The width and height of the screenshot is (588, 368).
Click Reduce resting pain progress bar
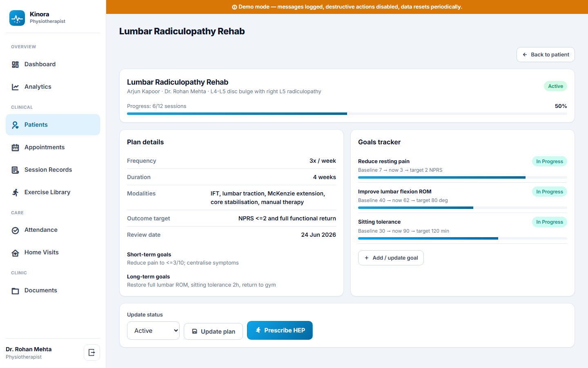tap(463, 177)
